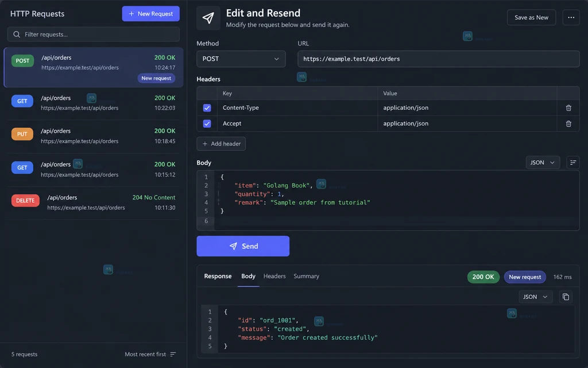Open the three-dot more options menu
588x368 pixels.
tap(571, 18)
